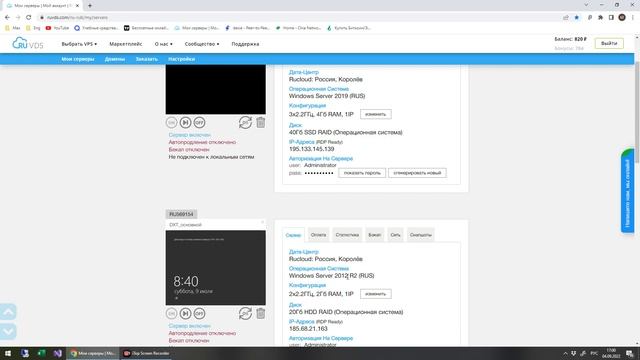
Task: Go to Домены in the blue bar
Action: 115,59
